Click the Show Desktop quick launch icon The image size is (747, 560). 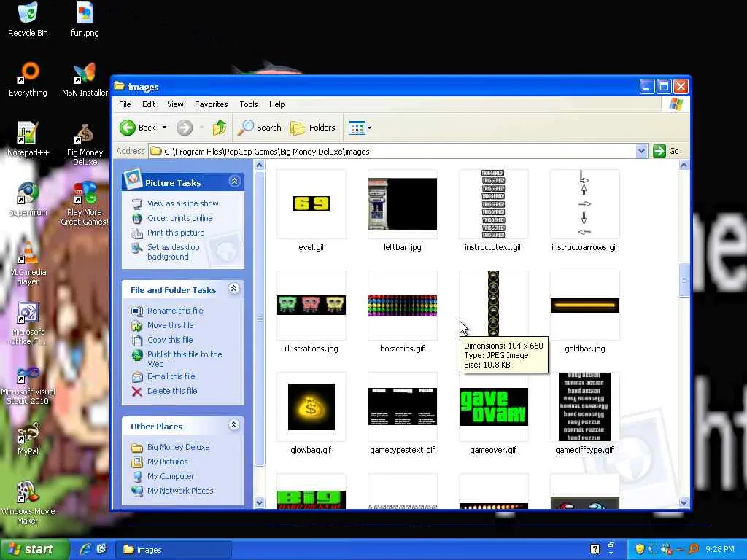[101, 549]
